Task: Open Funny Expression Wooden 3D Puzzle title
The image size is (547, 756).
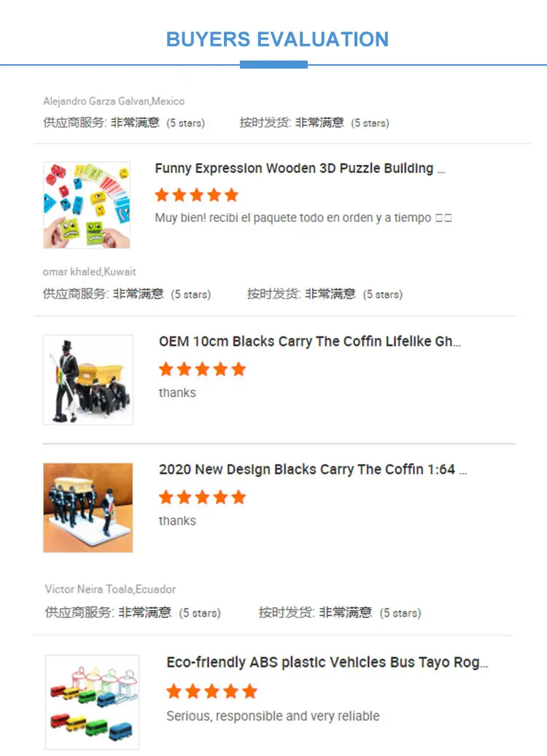Action: (300, 169)
